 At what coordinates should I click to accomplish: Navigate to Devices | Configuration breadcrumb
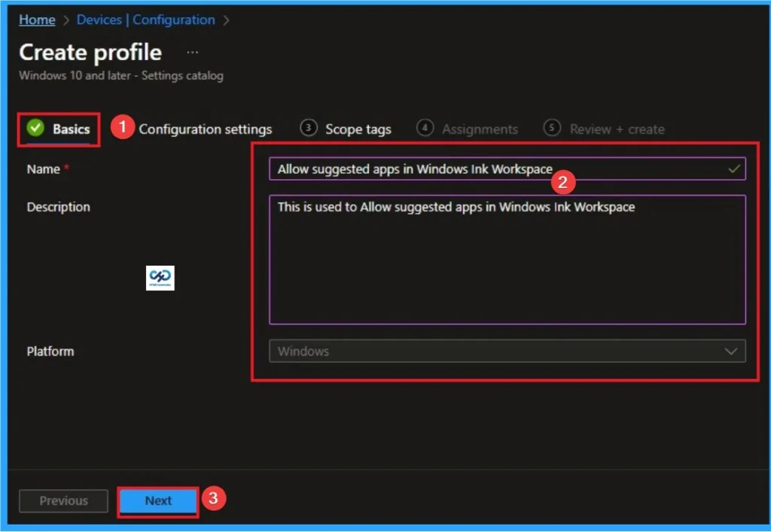tap(145, 20)
